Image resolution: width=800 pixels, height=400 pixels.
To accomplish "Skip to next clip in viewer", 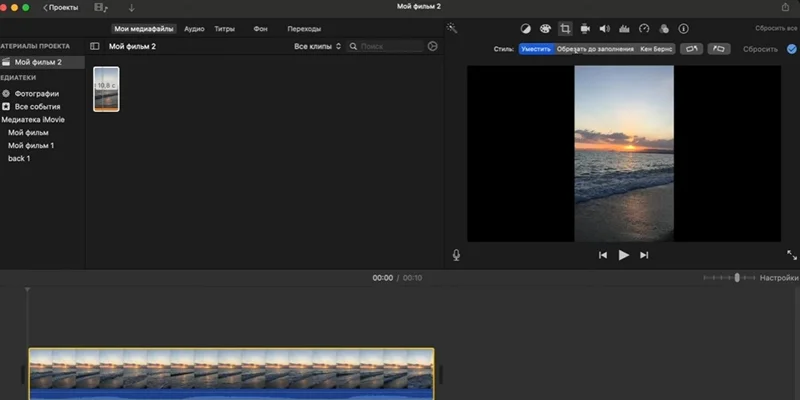I will tap(644, 255).
